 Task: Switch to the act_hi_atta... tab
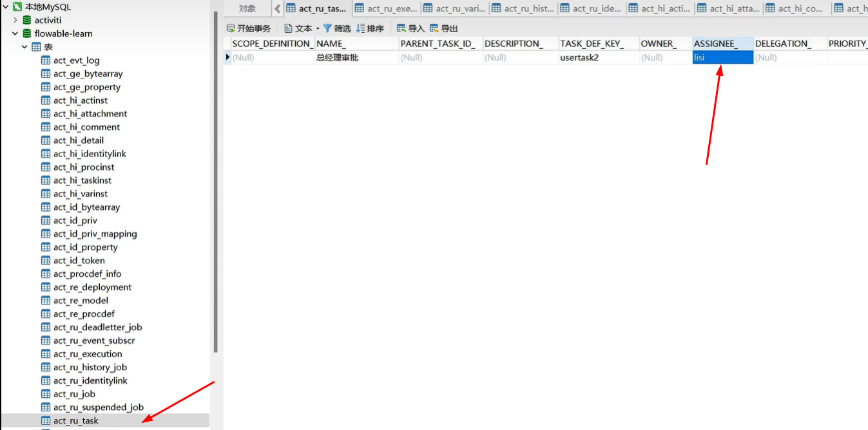click(729, 8)
